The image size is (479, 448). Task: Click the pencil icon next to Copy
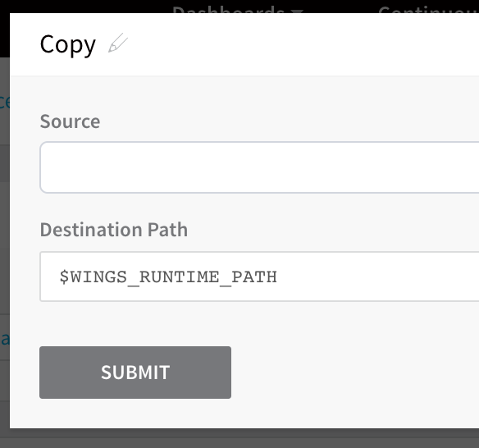pyautogui.click(x=118, y=43)
